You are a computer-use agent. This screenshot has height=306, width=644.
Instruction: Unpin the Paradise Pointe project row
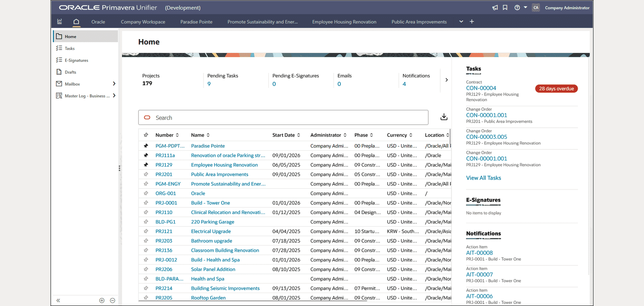pyautogui.click(x=146, y=146)
